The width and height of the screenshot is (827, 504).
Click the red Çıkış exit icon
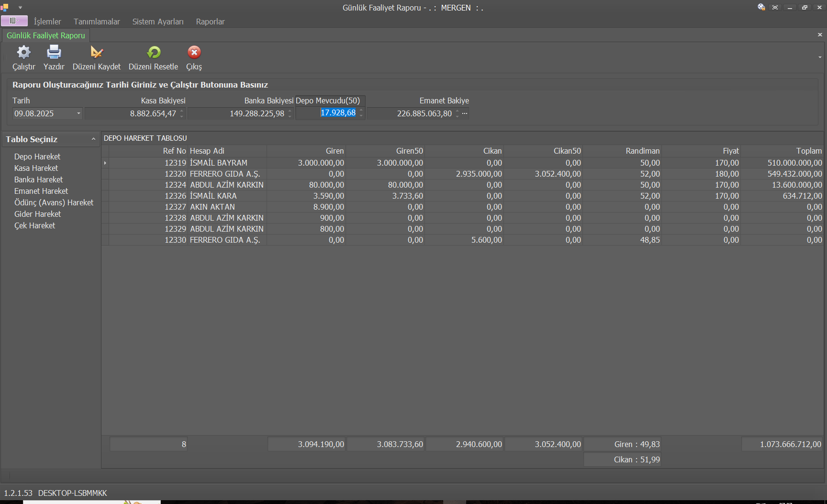[x=194, y=53]
